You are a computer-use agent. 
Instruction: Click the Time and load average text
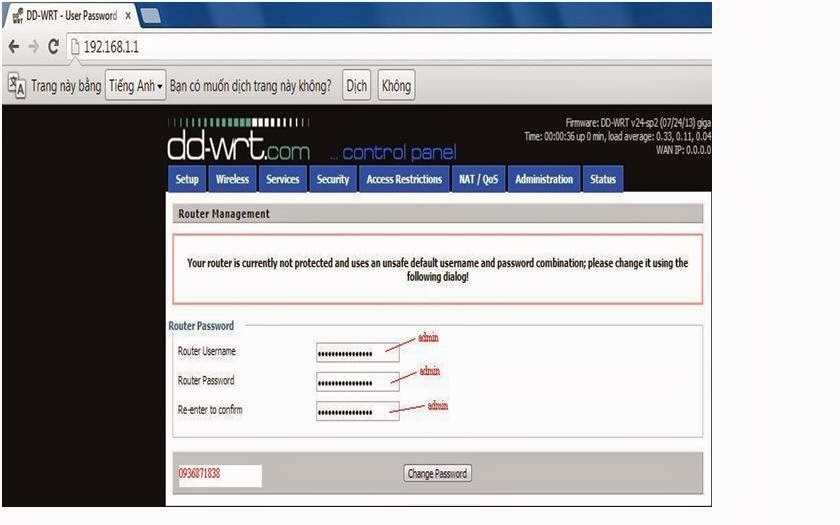[x=618, y=137]
